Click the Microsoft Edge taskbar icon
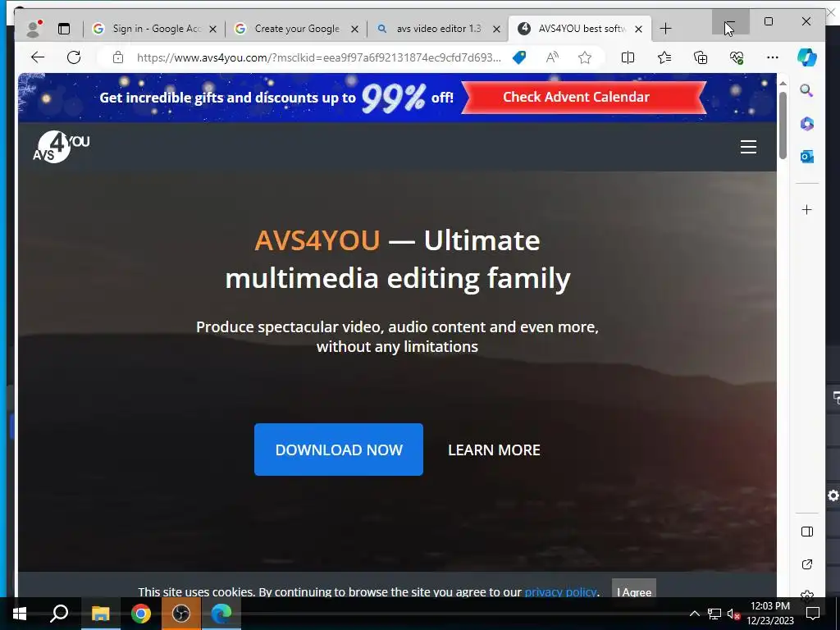840x630 pixels. click(221, 614)
